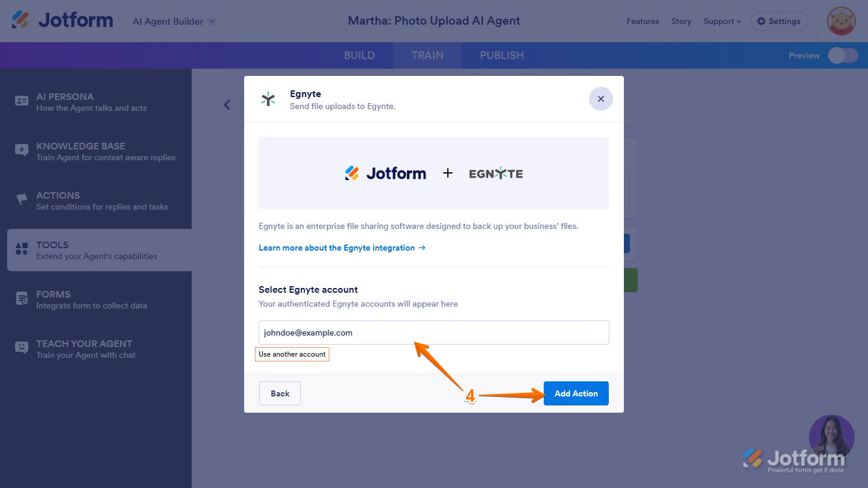Viewport: 868px width, 488px height.
Task: Click the Back button
Action: 280,393
